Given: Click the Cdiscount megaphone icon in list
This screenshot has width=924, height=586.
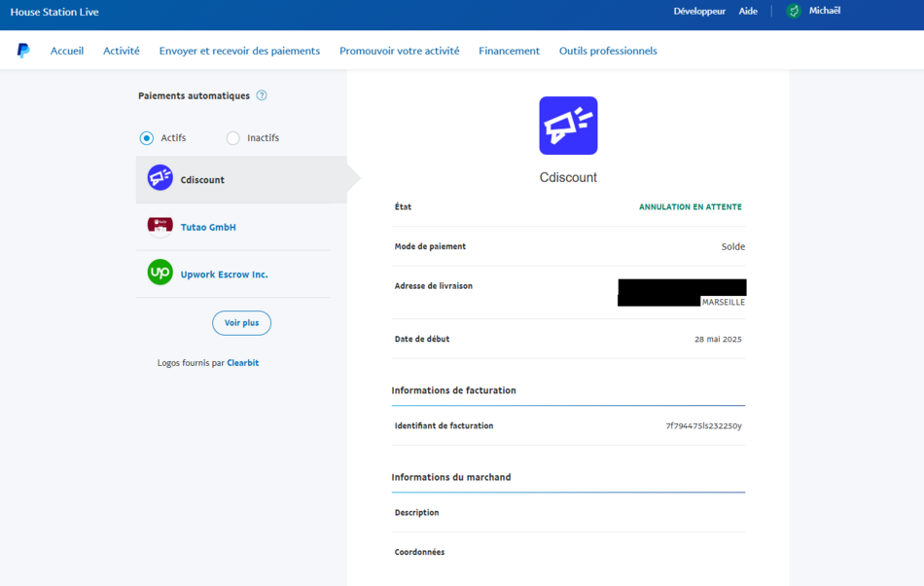Looking at the screenshot, I should [x=160, y=177].
